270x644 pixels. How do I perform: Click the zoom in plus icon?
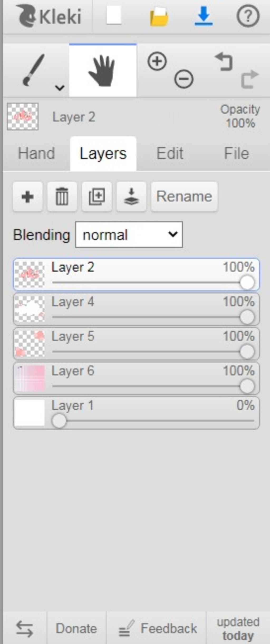(x=157, y=61)
